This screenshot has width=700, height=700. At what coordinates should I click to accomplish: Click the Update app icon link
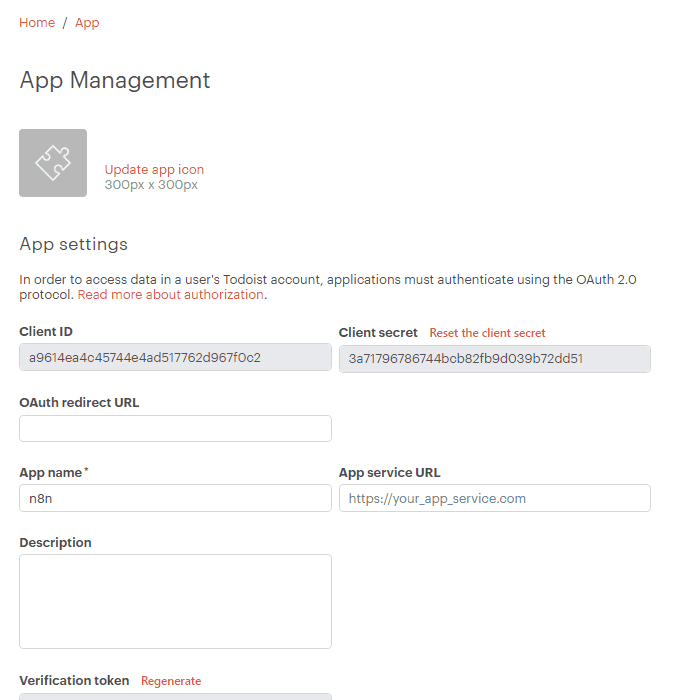154,170
